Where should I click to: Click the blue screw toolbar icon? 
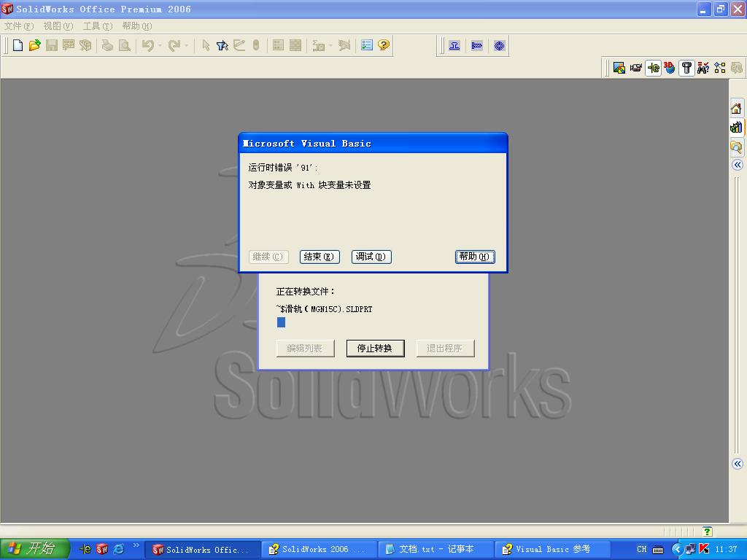point(477,46)
